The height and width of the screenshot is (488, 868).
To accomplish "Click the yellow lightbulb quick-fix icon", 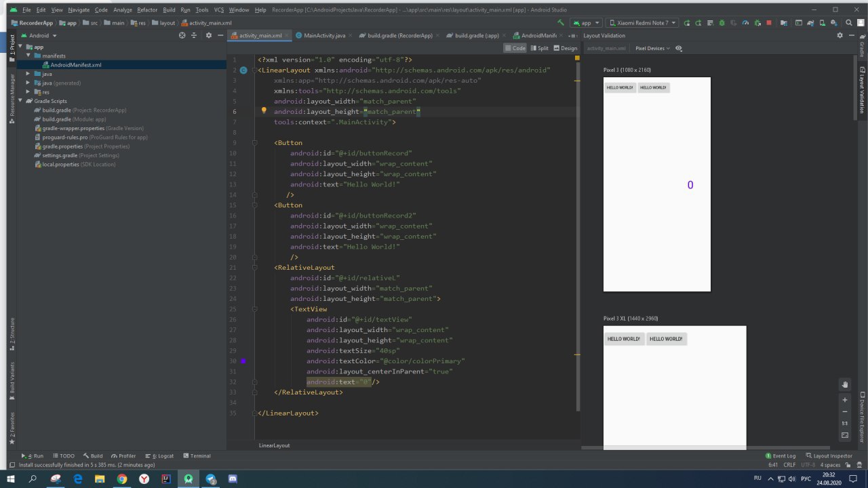I will 264,110.
